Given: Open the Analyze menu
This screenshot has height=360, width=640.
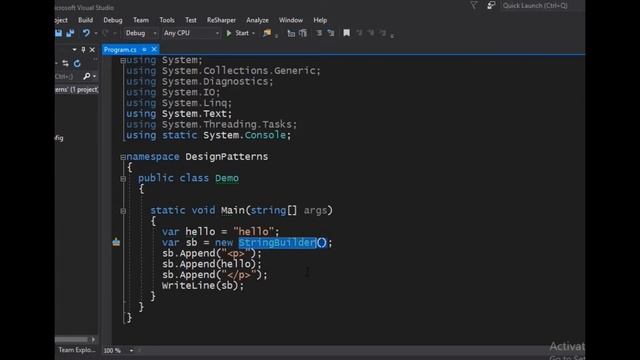Looking at the screenshot, I should [x=258, y=20].
